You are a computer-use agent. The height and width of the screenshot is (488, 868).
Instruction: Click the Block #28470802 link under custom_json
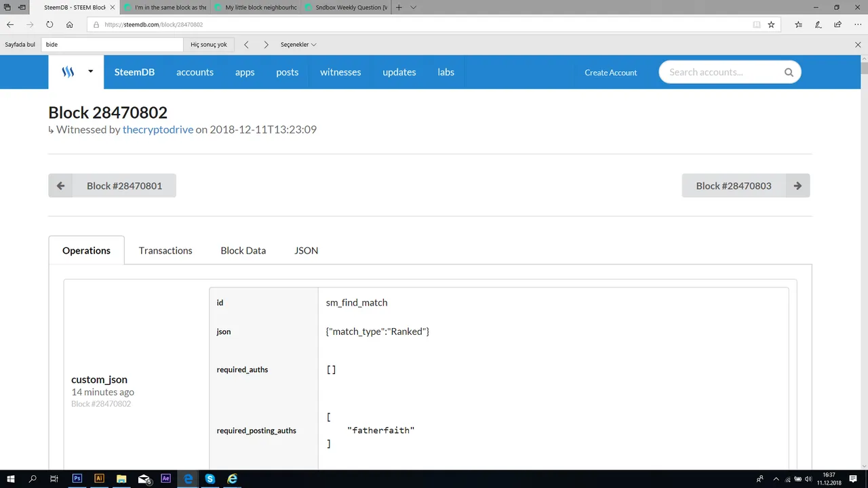click(101, 403)
